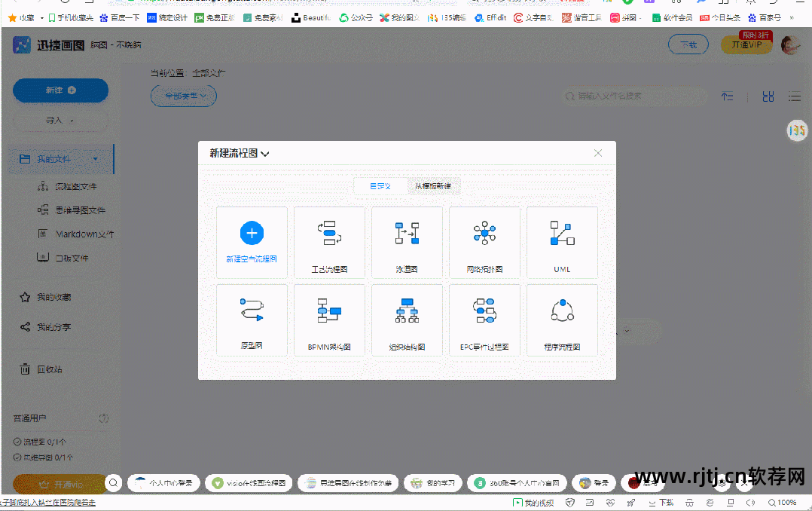Select the 泳道图 swim lane diagram icon
Viewport: 812px width, 511px height.
[407, 243]
